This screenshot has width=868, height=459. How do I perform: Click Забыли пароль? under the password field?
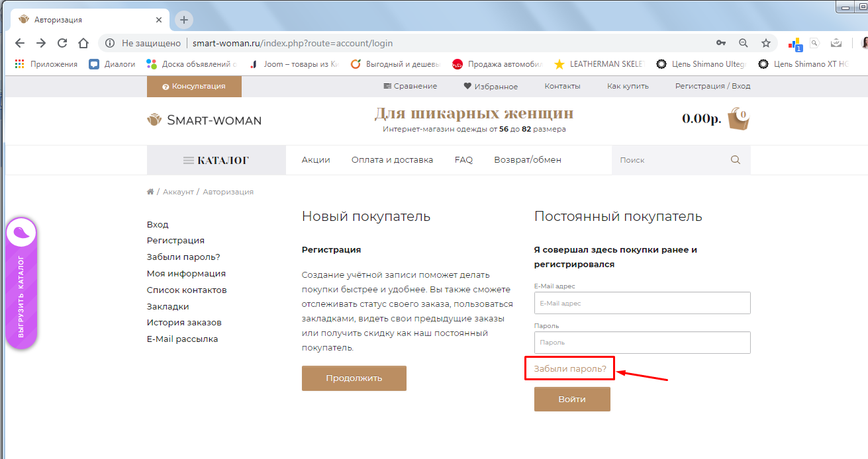[x=569, y=368]
